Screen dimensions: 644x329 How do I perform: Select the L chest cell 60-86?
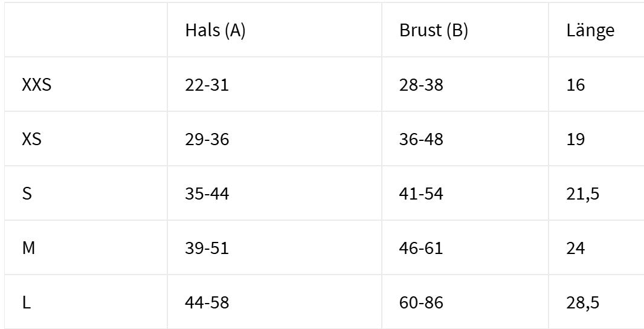421,303
